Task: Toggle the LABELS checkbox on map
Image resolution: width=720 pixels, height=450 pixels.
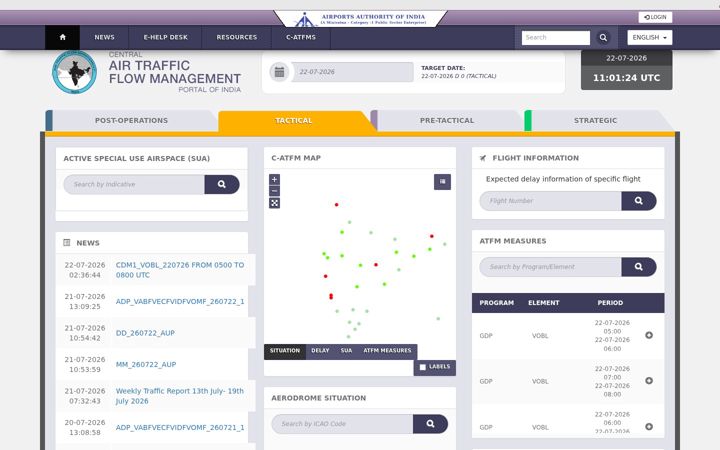Action: 422,367
